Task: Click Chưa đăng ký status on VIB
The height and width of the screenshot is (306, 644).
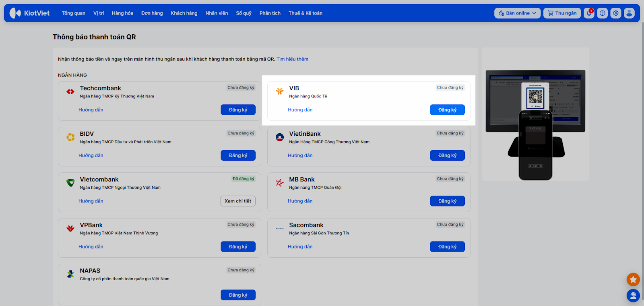Action: coord(450,87)
